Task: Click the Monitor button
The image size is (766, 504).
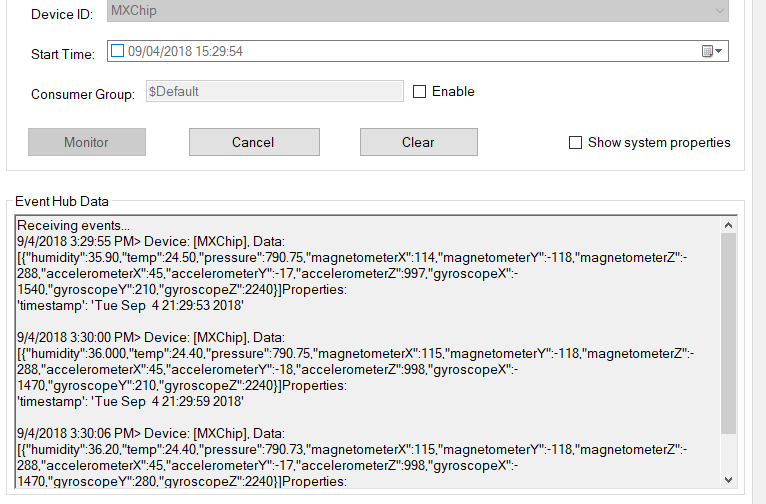Action: (x=87, y=142)
